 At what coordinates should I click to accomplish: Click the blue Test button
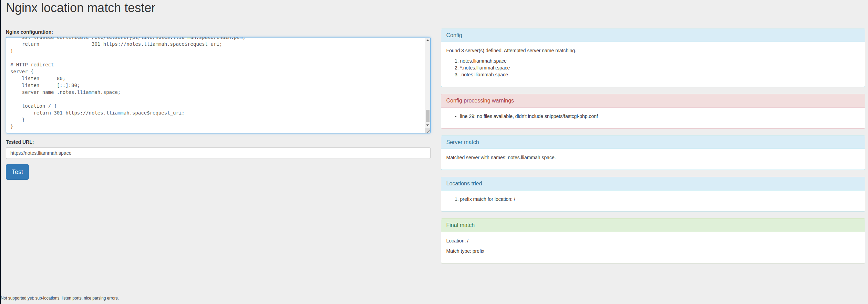coord(17,172)
